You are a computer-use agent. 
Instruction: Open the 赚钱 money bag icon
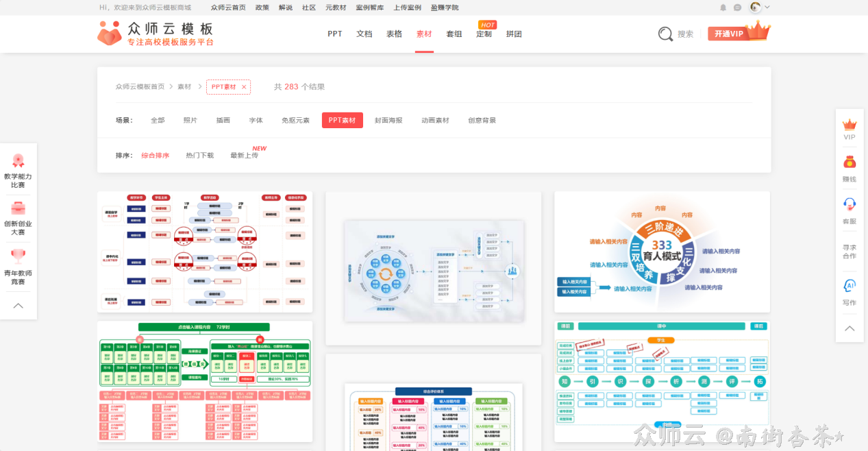(850, 163)
